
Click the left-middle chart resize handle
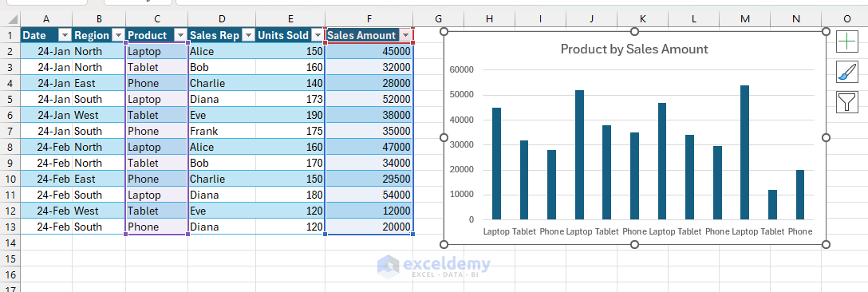(444, 137)
